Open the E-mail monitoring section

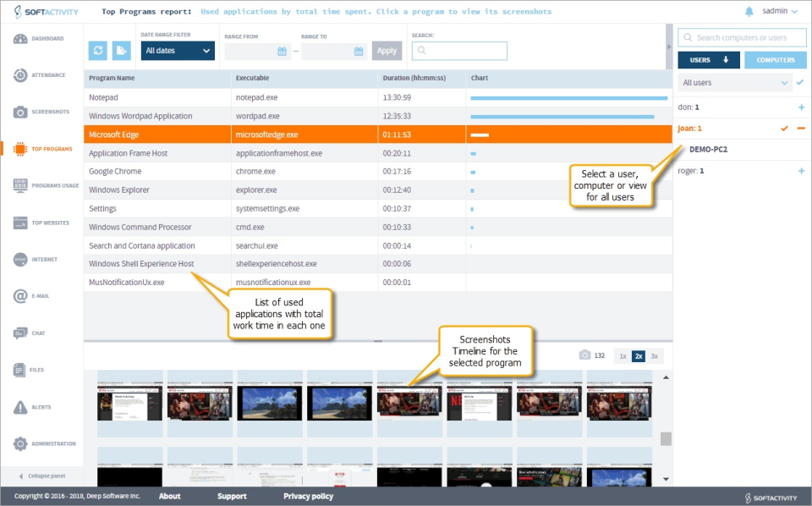coord(41,296)
